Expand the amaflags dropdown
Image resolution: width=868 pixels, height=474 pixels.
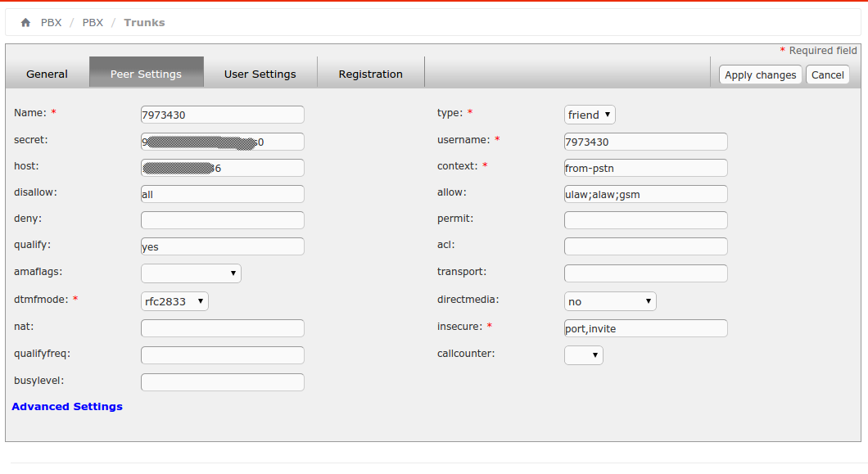pyautogui.click(x=191, y=273)
